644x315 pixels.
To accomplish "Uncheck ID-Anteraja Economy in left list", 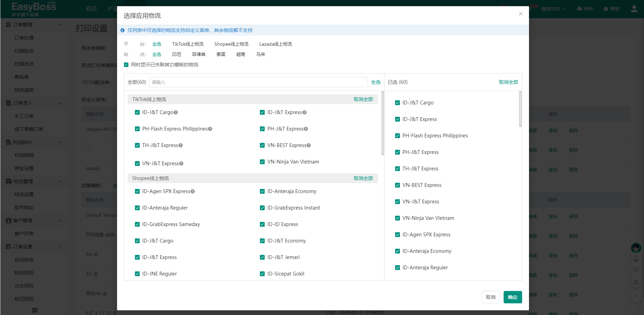I will [x=262, y=191].
